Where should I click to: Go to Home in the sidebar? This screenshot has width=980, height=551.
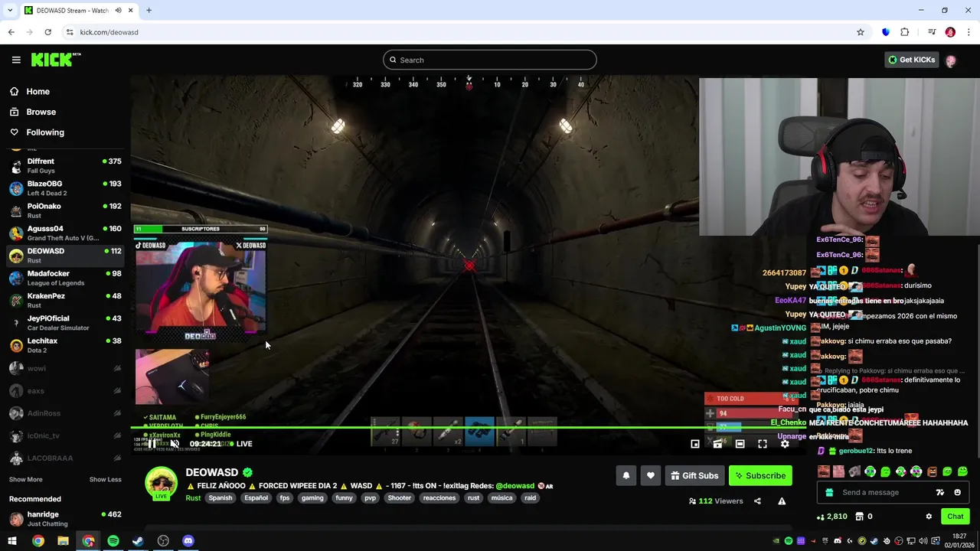tap(38, 91)
